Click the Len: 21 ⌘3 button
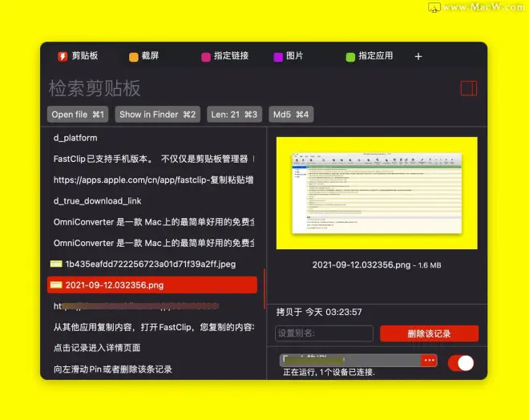529x420 pixels. click(x=234, y=115)
